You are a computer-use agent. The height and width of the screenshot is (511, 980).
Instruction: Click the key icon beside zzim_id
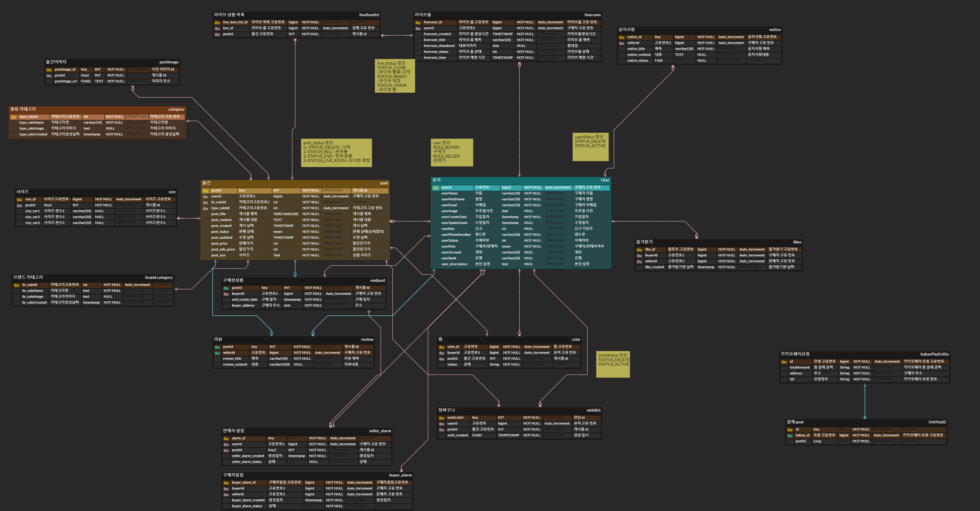(x=441, y=347)
